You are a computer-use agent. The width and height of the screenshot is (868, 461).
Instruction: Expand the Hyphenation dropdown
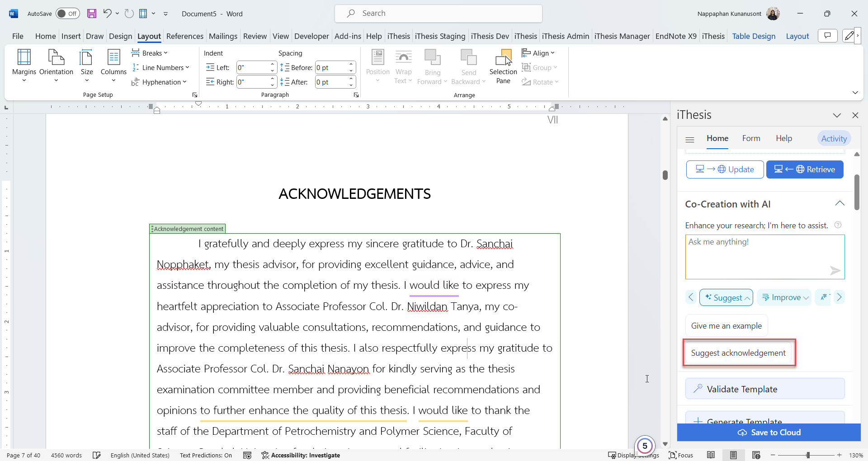(159, 82)
